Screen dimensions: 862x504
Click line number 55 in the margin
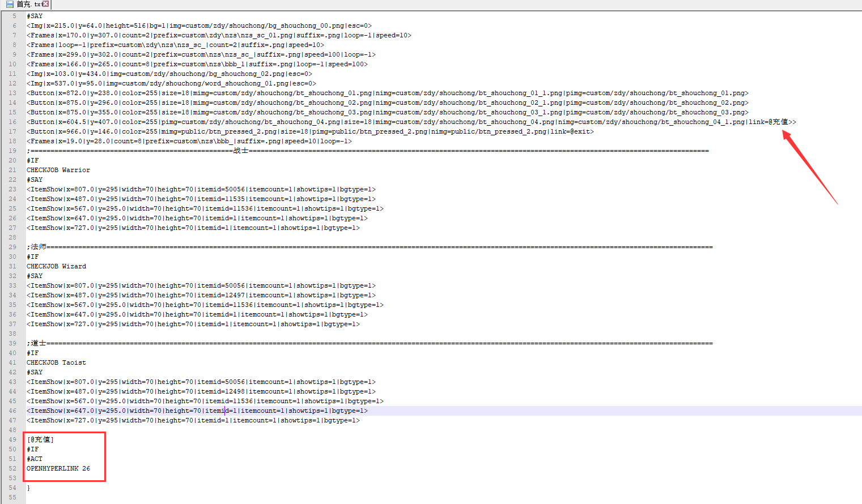12,497
